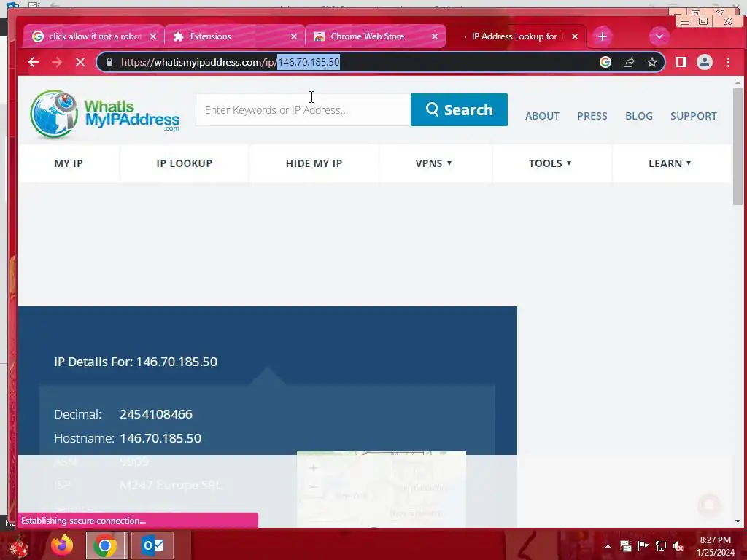
Task: Click the 'IP Details For: 146.70.185.50' heading
Action: (136, 362)
